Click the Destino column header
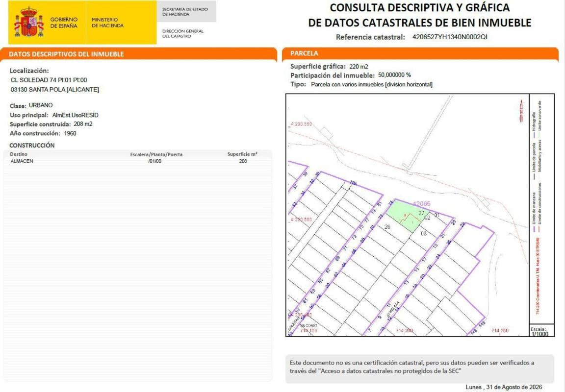 coord(19,154)
